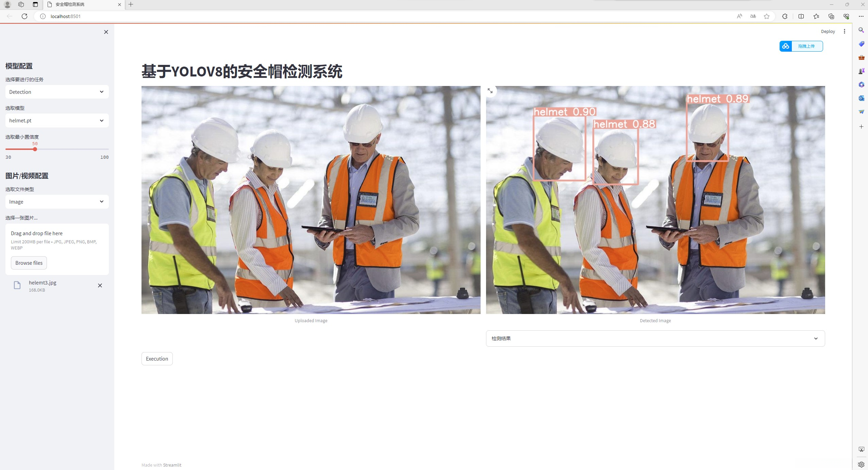Screen dimensions: 868x470
Task: Open the Streamlit three-dot main menu
Action: pos(844,31)
